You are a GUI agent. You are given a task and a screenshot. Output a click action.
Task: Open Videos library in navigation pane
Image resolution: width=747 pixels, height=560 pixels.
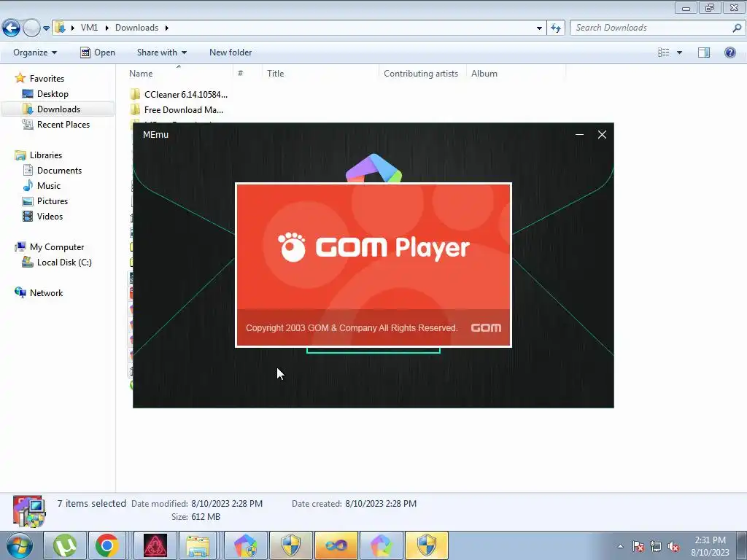point(50,216)
